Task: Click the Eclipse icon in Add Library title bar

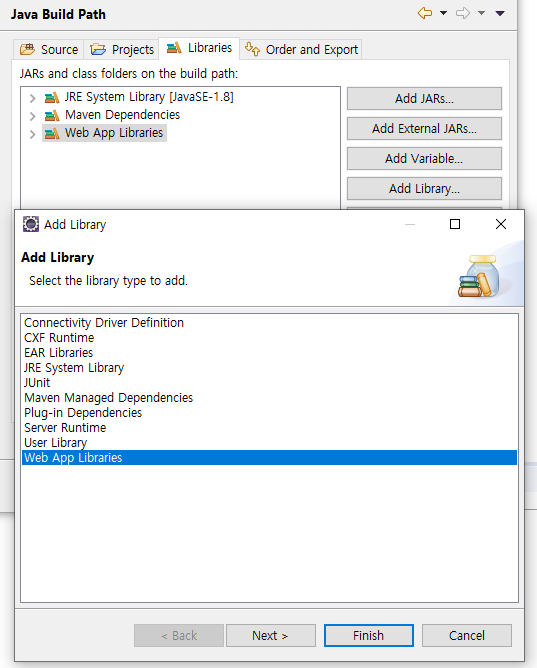Action: (x=31, y=224)
